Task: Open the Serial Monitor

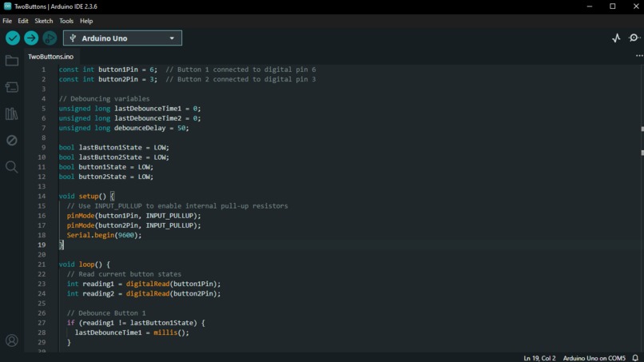Action: tap(634, 38)
